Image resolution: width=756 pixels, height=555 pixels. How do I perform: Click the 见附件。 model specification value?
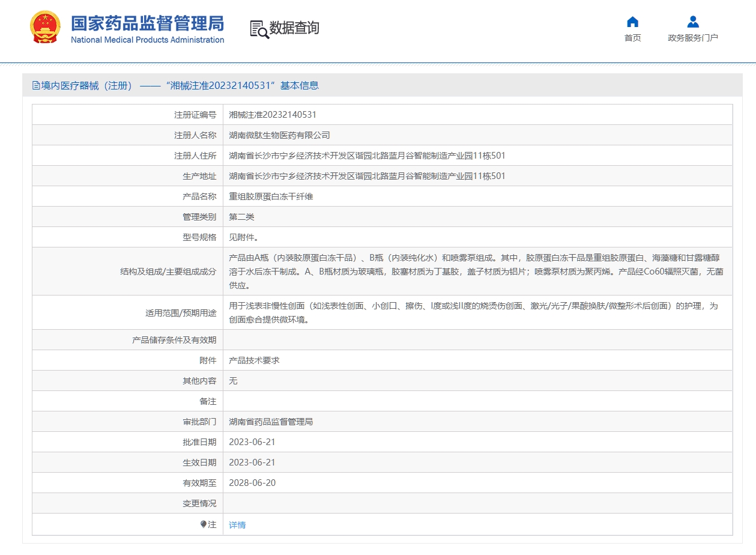click(x=244, y=237)
